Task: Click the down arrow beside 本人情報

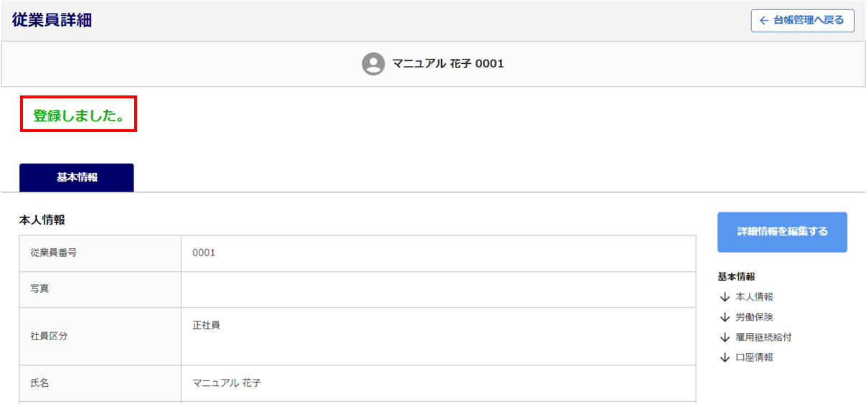Action: (x=725, y=297)
